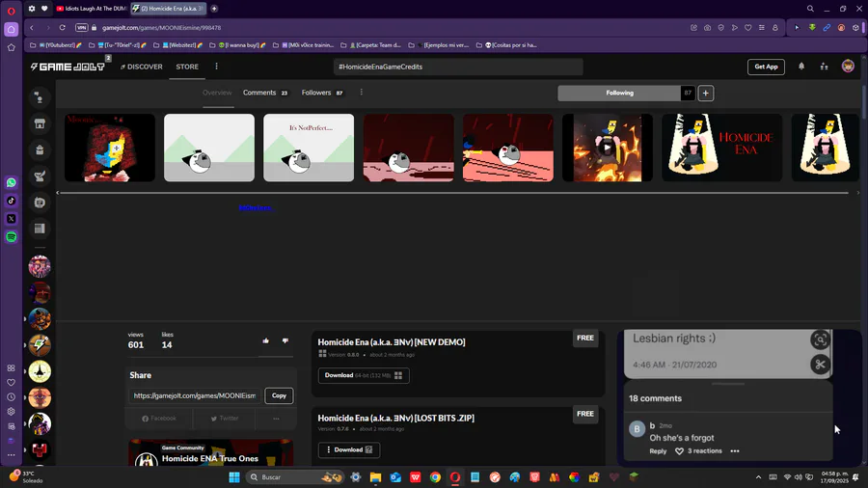Open Spotify in the Opera sidebar
The image size is (868, 488).
point(11,237)
